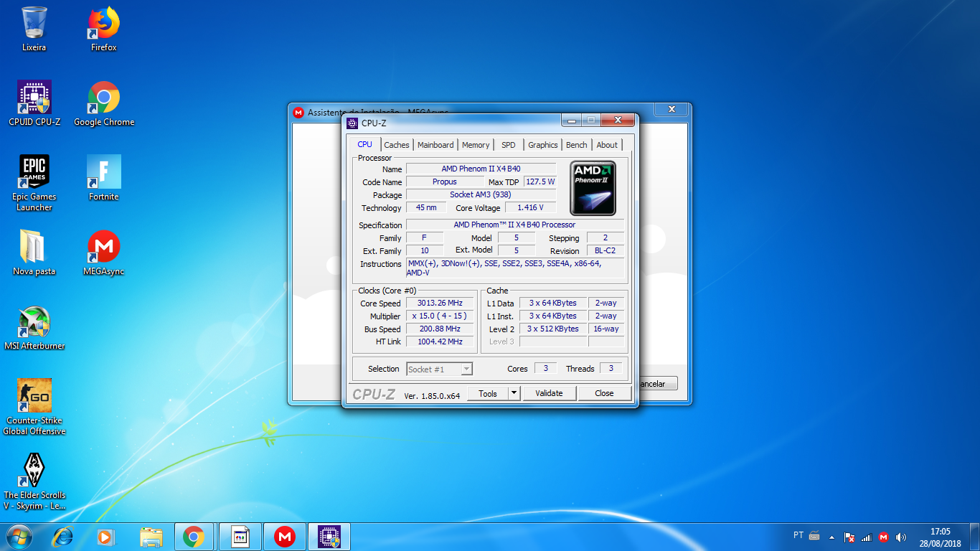Click the Show desktop strip at taskbar end

[975, 537]
